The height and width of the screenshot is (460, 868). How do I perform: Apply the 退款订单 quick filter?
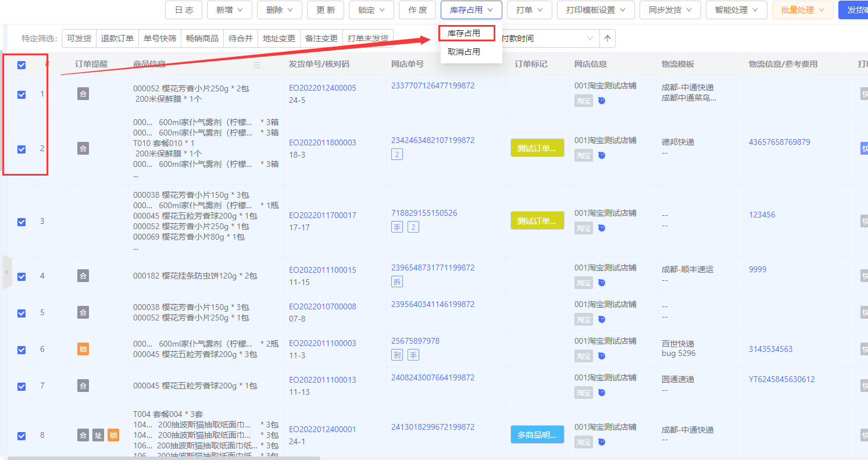click(x=117, y=38)
